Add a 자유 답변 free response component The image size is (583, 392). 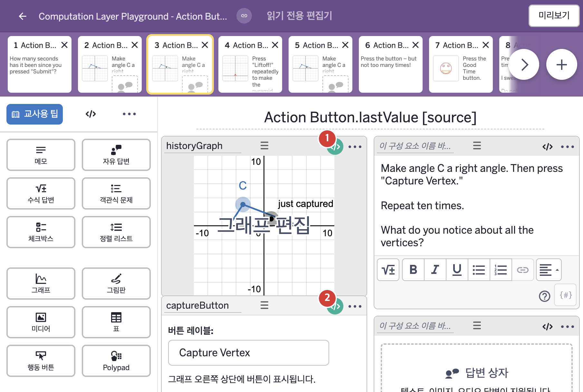tap(116, 155)
